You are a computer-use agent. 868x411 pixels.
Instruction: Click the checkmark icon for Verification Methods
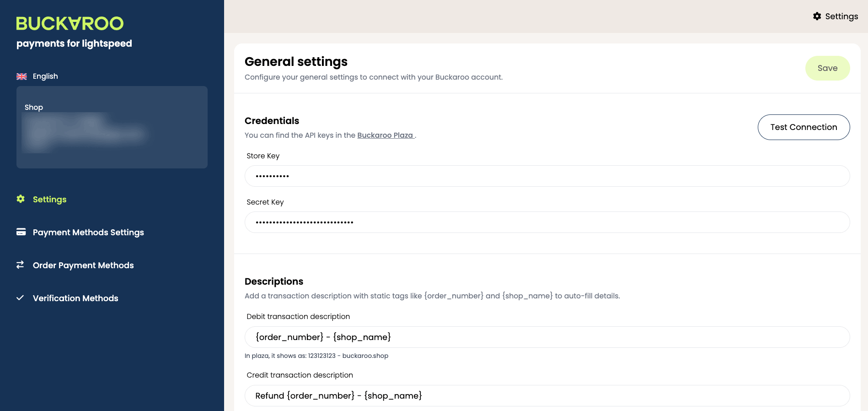[20, 298]
